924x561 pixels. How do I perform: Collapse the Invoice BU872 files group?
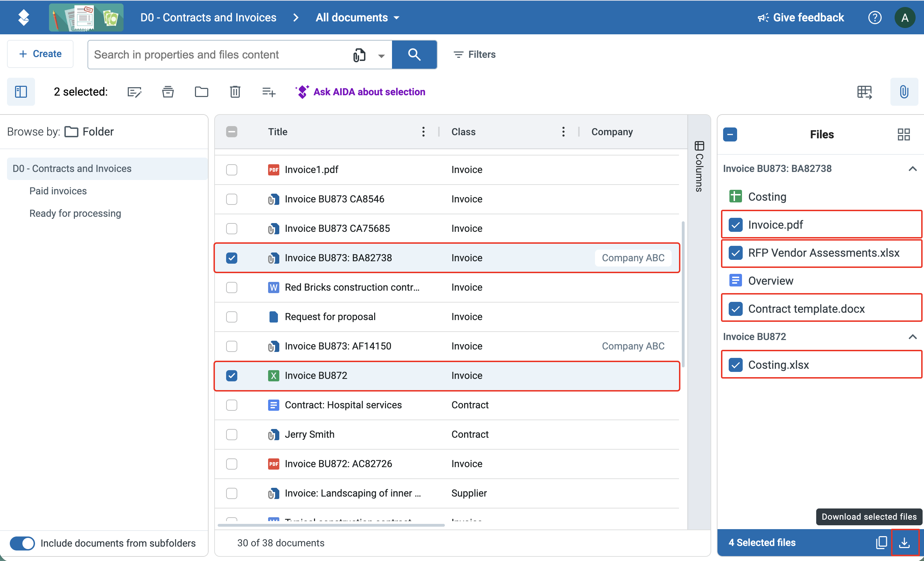(x=912, y=337)
